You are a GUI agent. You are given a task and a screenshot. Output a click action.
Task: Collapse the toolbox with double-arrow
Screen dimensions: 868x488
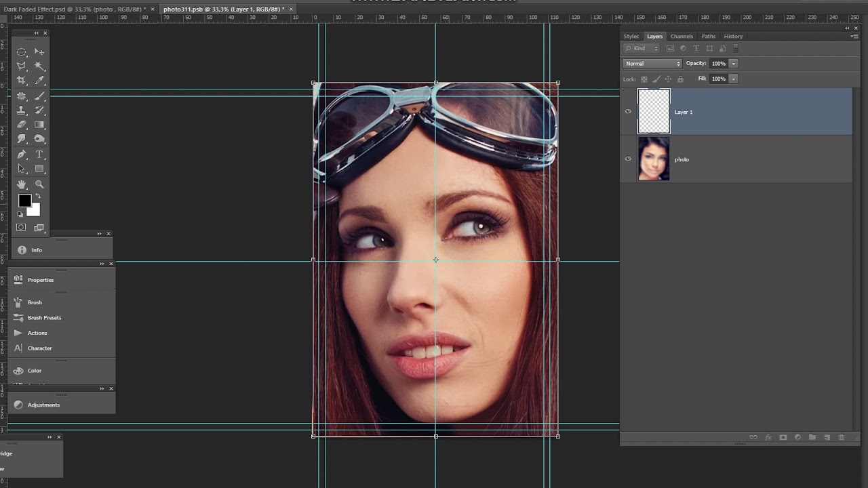(37, 33)
